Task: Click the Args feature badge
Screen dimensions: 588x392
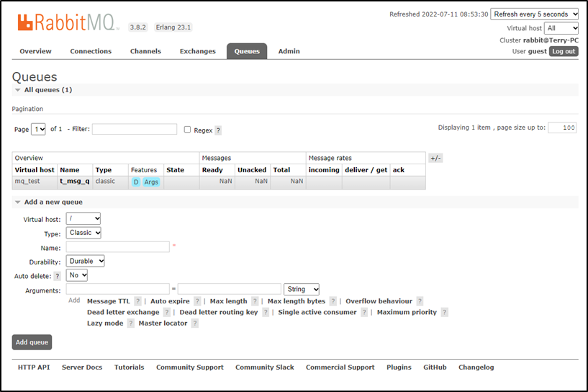Action: click(x=151, y=182)
